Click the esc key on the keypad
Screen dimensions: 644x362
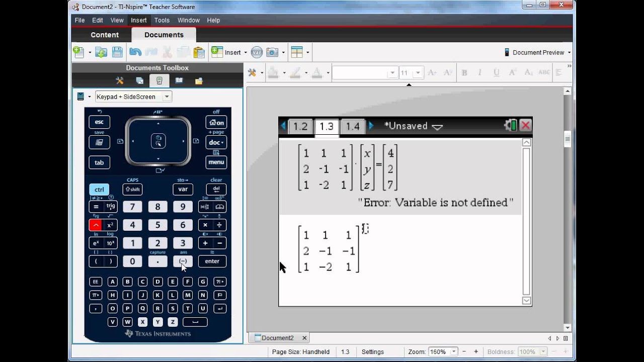point(99,122)
